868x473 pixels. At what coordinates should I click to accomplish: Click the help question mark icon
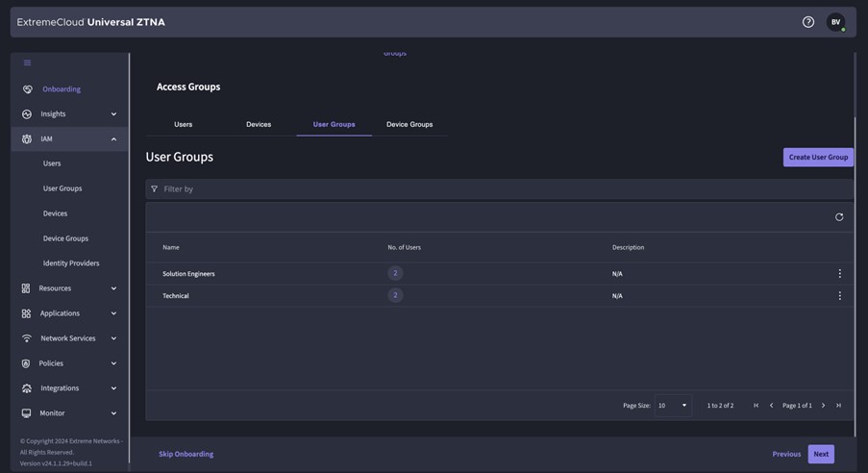(x=808, y=22)
